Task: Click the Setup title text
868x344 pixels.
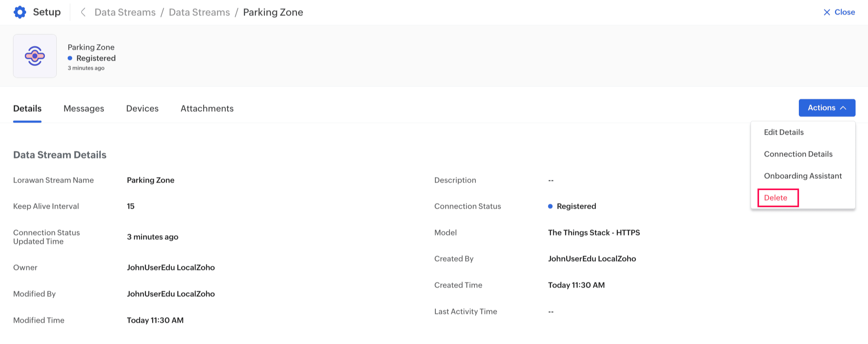Action: 47,12
